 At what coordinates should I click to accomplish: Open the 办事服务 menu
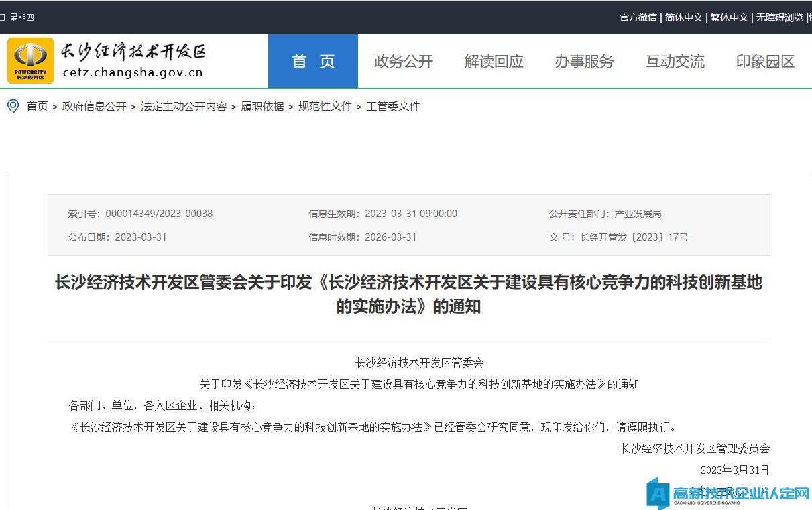[x=585, y=62]
